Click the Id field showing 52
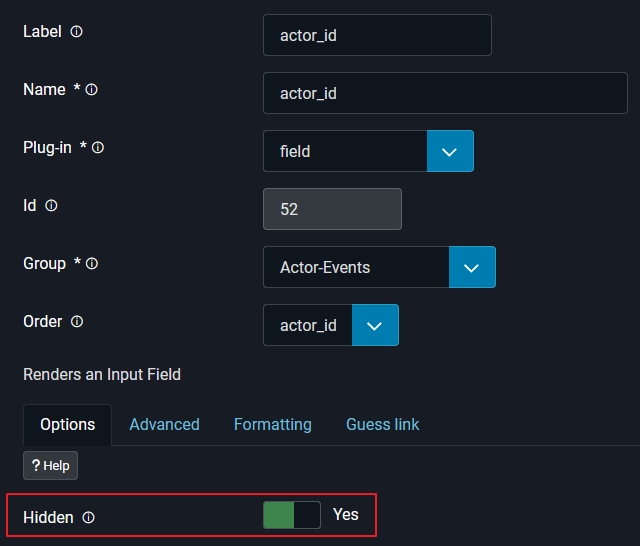 pyautogui.click(x=332, y=210)
